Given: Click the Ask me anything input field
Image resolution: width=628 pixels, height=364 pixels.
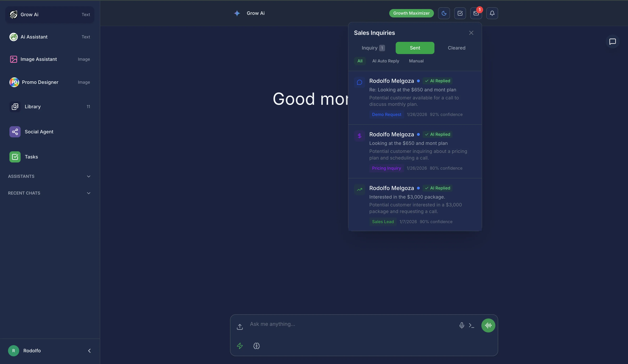Looking at the screenshot, I should pos(349,324).
